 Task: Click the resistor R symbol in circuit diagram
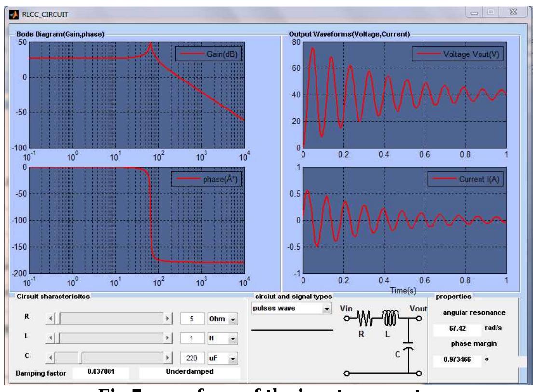(364, 318)
